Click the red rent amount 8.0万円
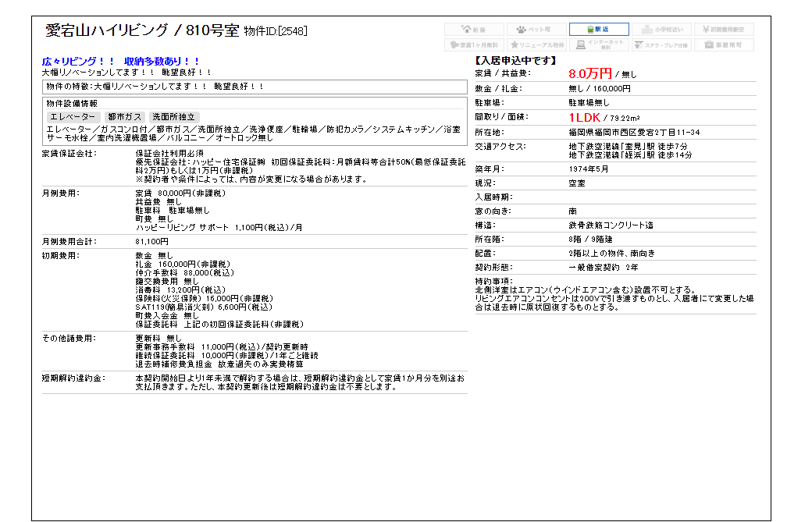 point(589,73)
